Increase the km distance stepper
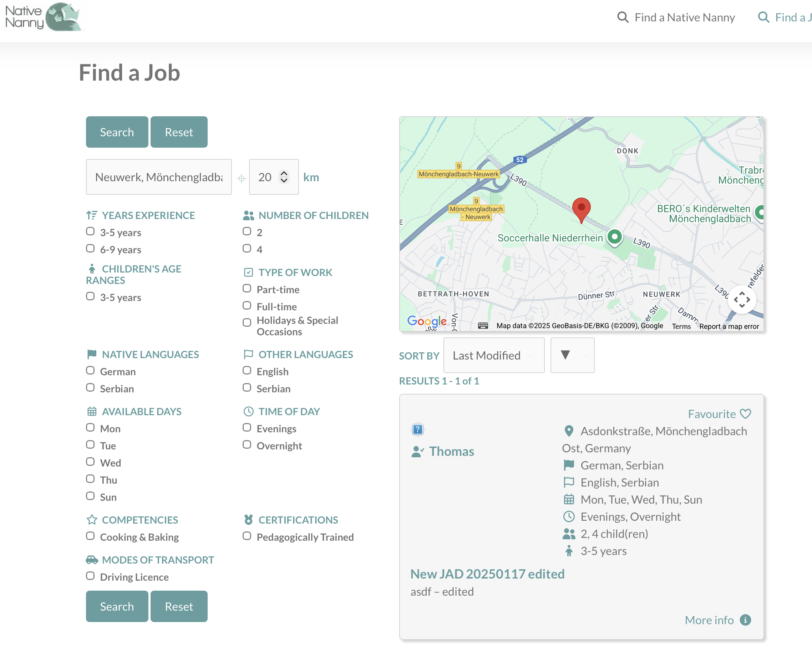This screenshot has width=812, height=657. [x=284, y=173]
